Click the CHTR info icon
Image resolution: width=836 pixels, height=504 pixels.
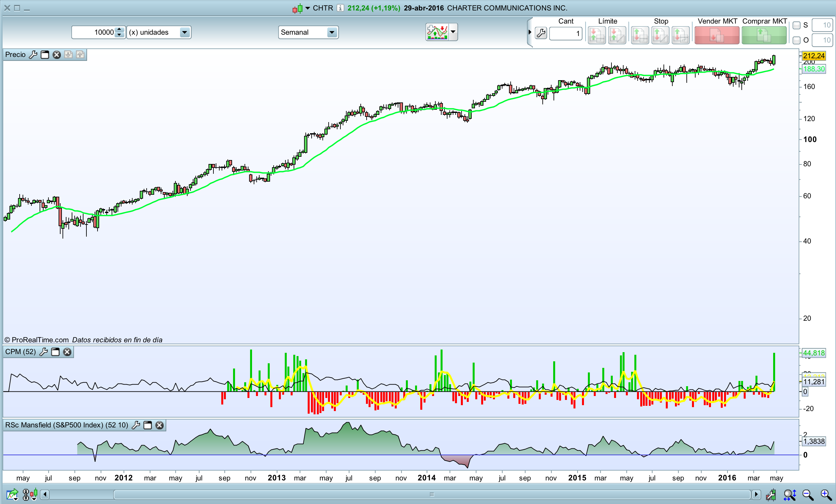point(340,8)
